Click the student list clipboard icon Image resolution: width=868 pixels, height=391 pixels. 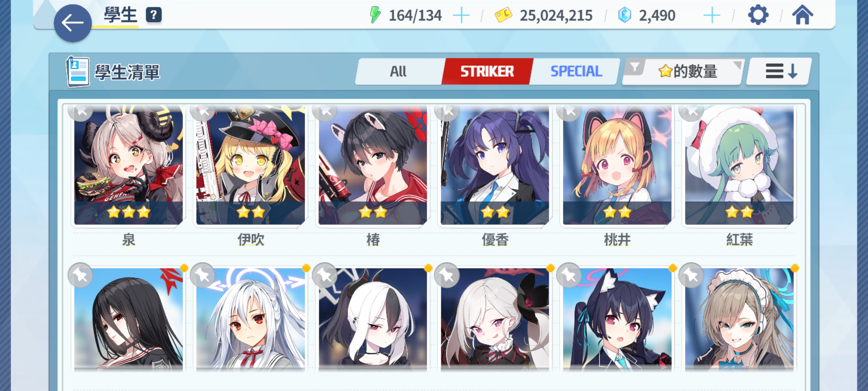[x=77, y=71]
